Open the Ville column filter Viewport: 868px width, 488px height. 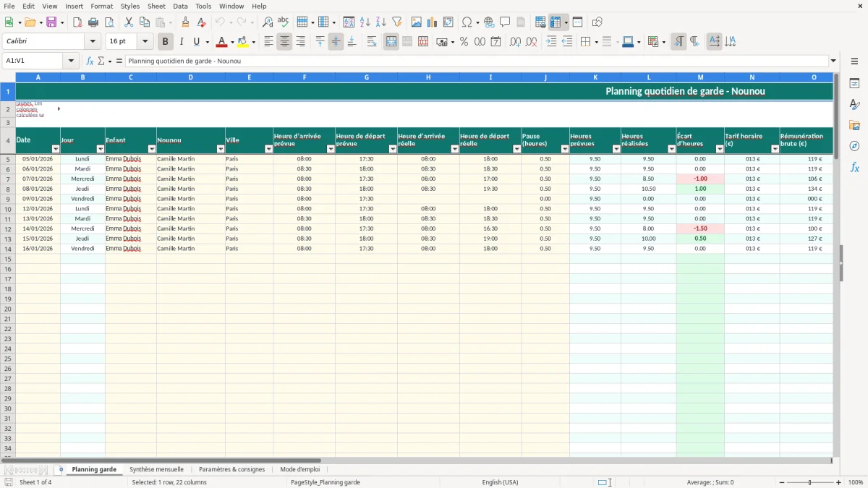click(x=269, y=149)
